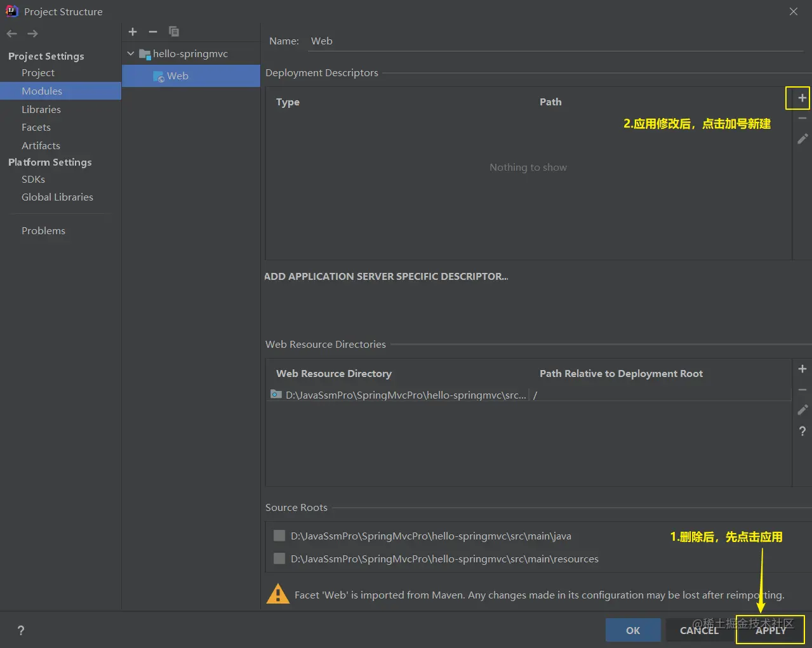Edit web resource directory with the pencil icon
The height and width of the screenshot is (648, 812).
pos(802,410)
